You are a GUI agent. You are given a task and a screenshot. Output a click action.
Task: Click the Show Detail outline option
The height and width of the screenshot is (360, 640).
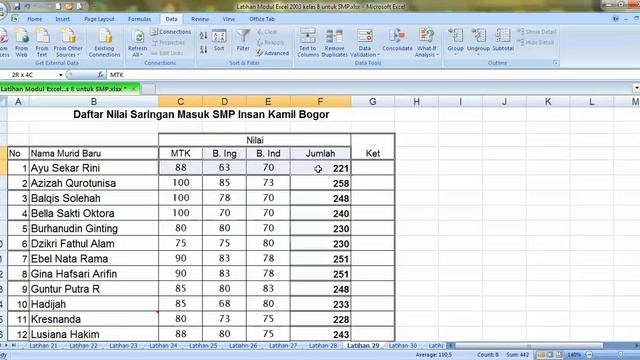pyautogui.click(x=537, y=31)
